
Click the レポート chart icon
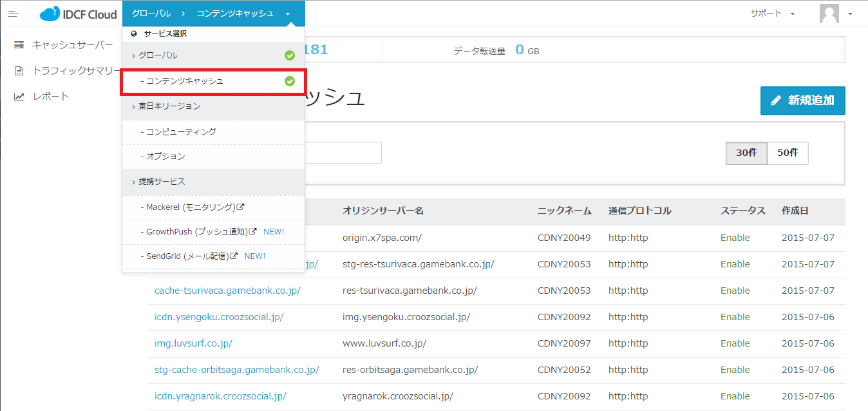click(x=19, y=97)
